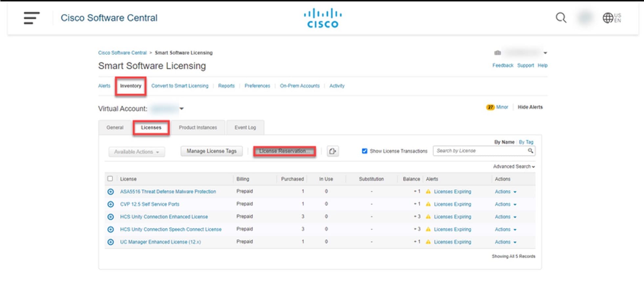This screenshot has width=644, height=291.
Task: Expand HCS Unity Connection Enhanced License plus icon
Action: (x=111, y=217)
